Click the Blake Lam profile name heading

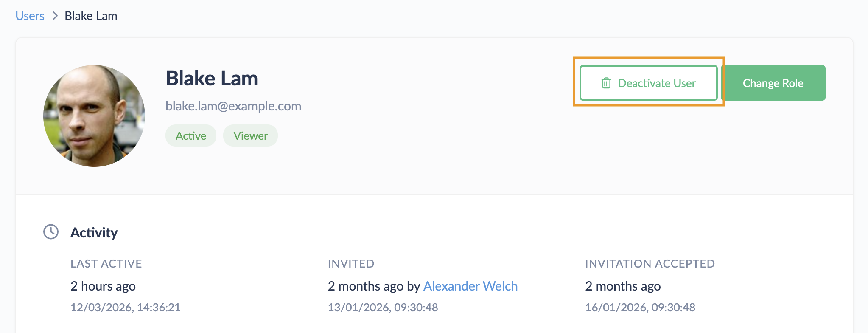pos(212,79)
